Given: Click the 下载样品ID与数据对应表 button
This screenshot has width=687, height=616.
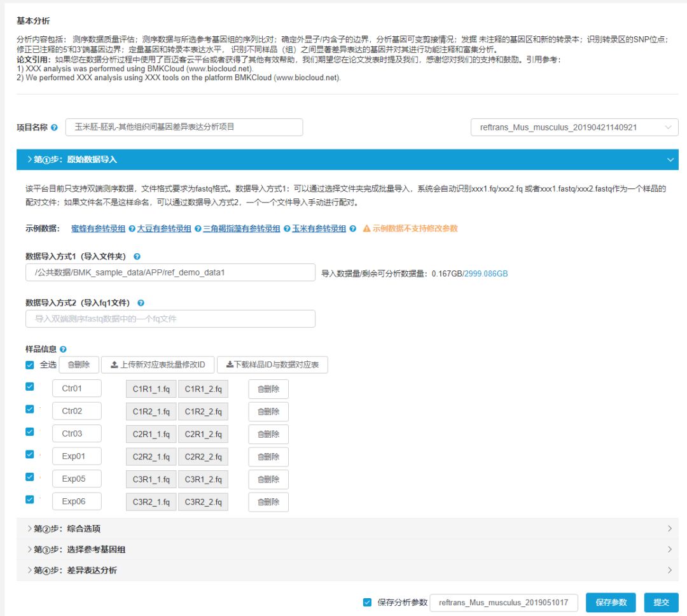Looking at the screenshot, I should (272, 365).
